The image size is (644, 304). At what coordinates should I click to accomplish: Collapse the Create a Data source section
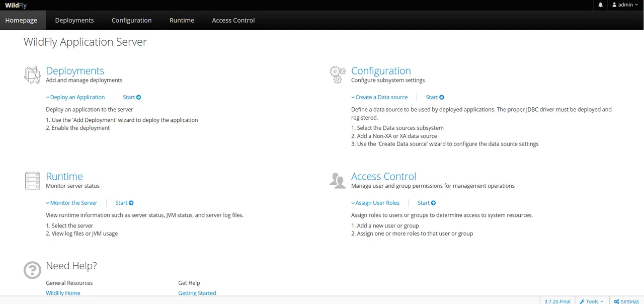(x=379, y=97)
